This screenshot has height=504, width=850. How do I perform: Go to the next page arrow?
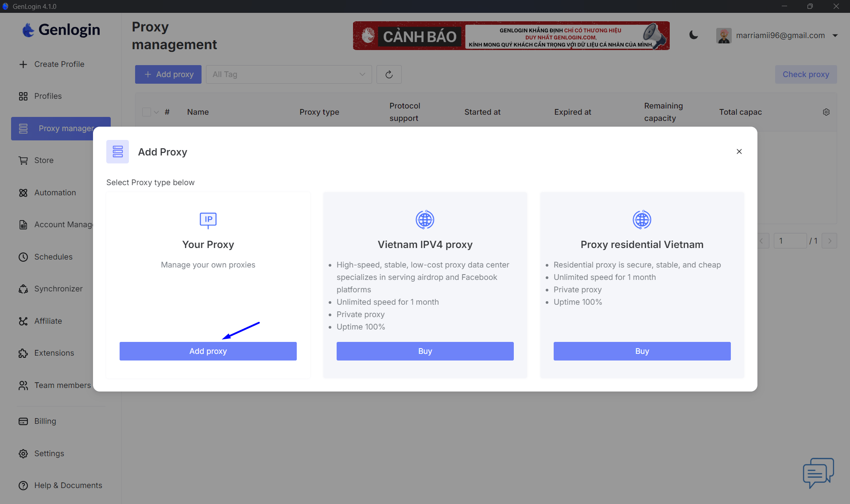(x=829, y=240)
